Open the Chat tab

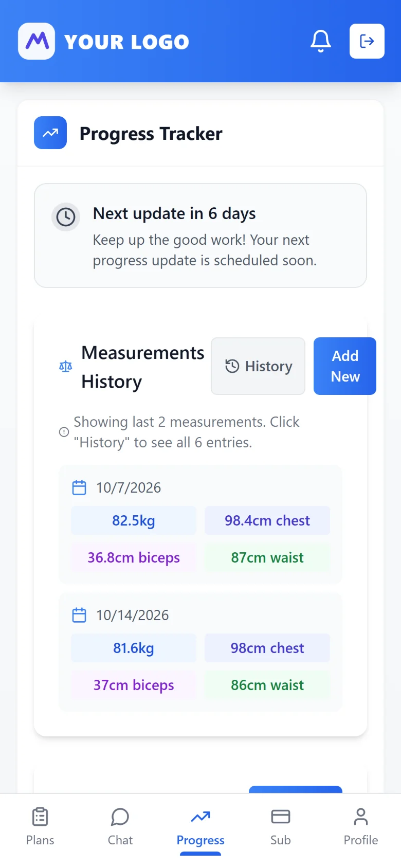(x=120, y=827)
